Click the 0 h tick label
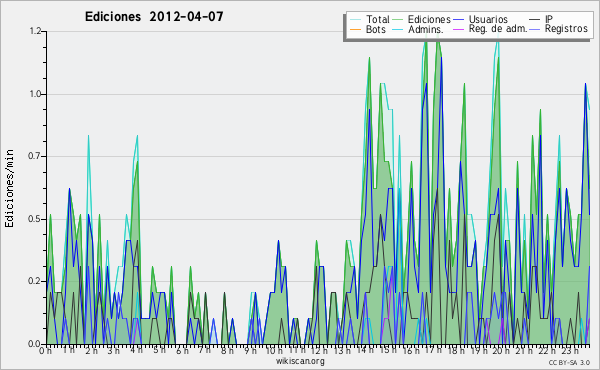The image size is (600, 370). tap(45, 350)
